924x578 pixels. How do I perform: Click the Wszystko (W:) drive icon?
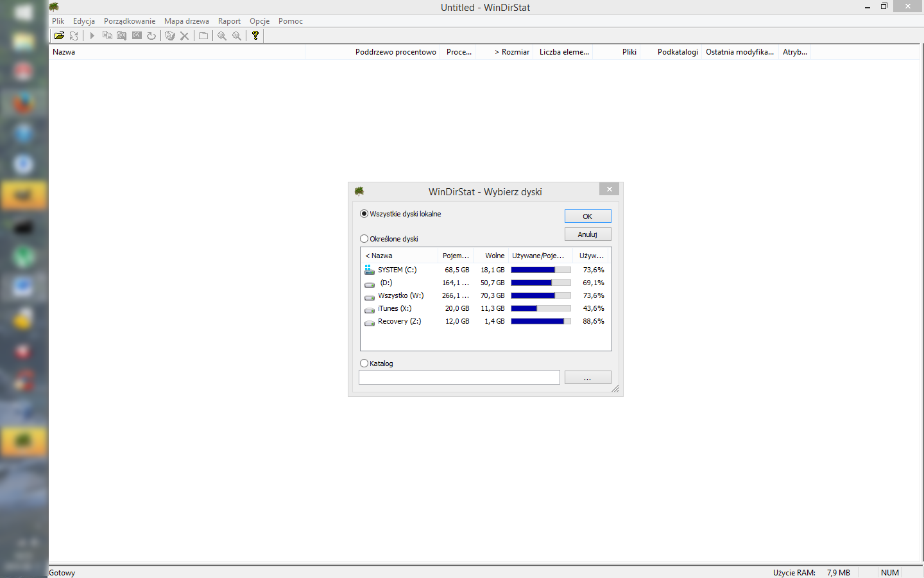point(370,296)
